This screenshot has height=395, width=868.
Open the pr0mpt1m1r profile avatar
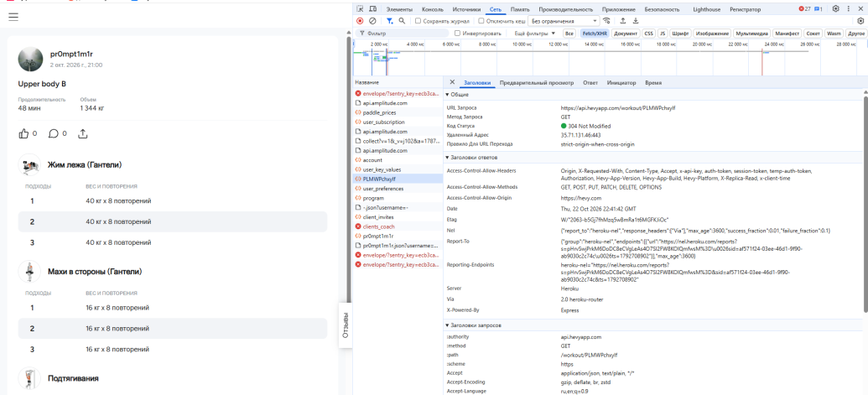click(30, 60)
